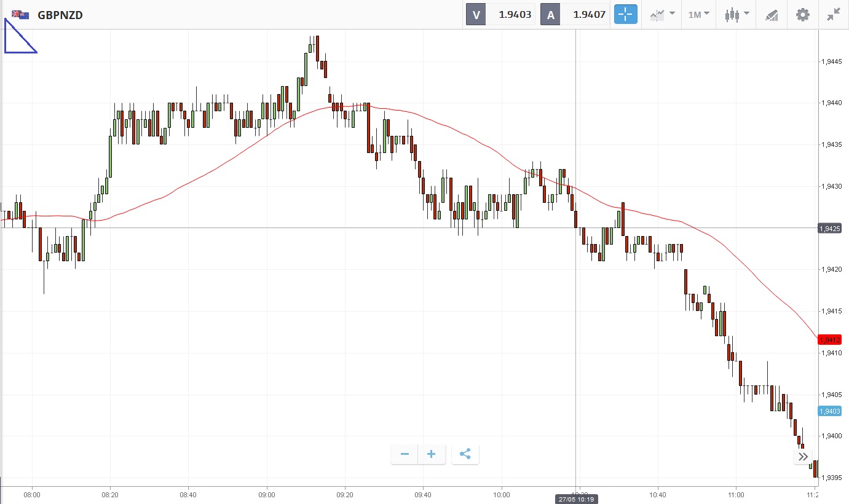849x504 pixels.
Task: Zoom in with the plus button
Action: [432, 454]
